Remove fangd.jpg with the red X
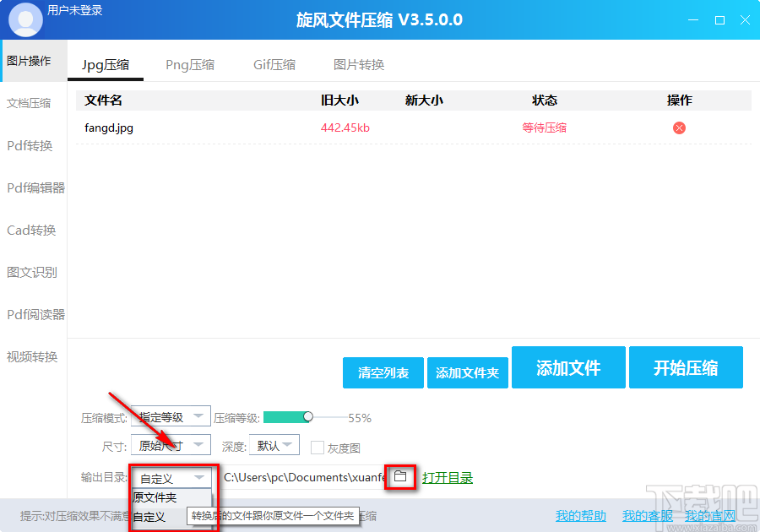 point(678,128)
